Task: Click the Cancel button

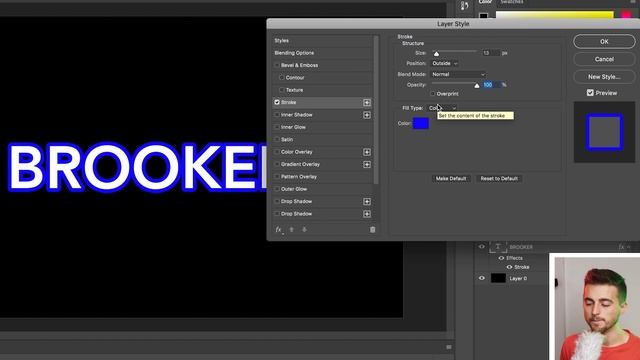Action: [604, 59]
